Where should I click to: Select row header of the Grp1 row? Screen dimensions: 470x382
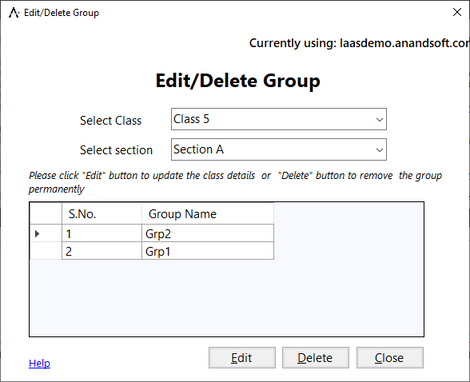[46, 251]
